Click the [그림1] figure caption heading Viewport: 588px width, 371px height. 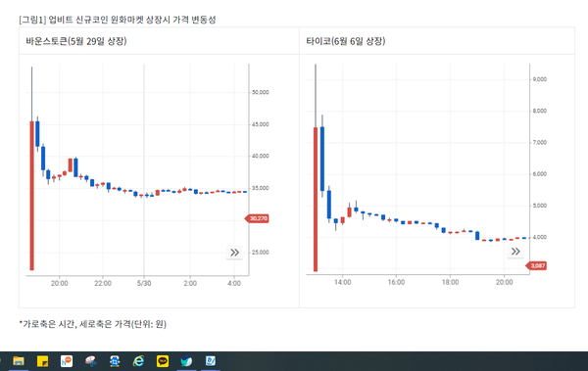click(118, 20)
